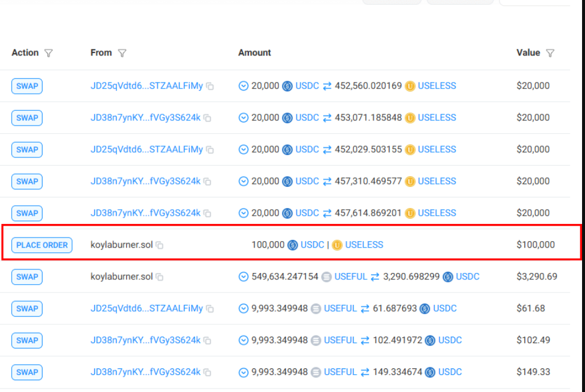Screen dimensions: 585x392
Task: Copy address in the 457,310.469577 USELESS row
Action: tap(208, 182)
